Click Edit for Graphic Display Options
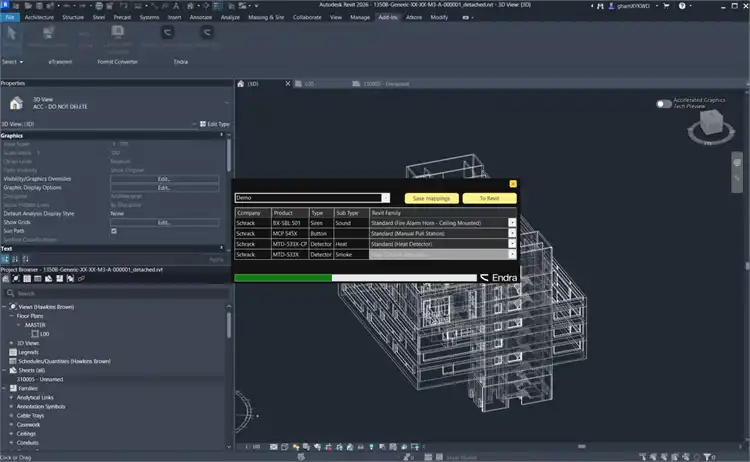Viewport: 750px width, 462px height. (165, 188)
